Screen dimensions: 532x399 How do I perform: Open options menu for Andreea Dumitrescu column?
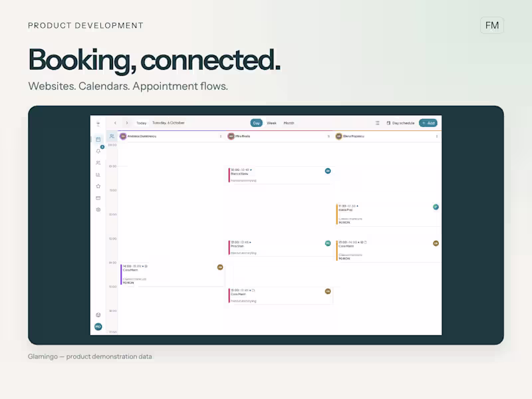[221, 136]
